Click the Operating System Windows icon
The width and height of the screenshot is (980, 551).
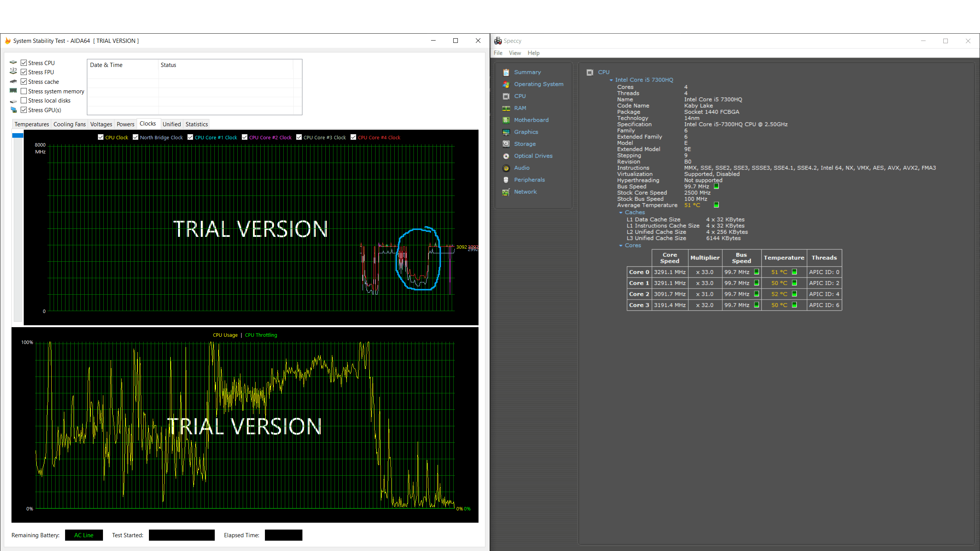tap(506, 84)
